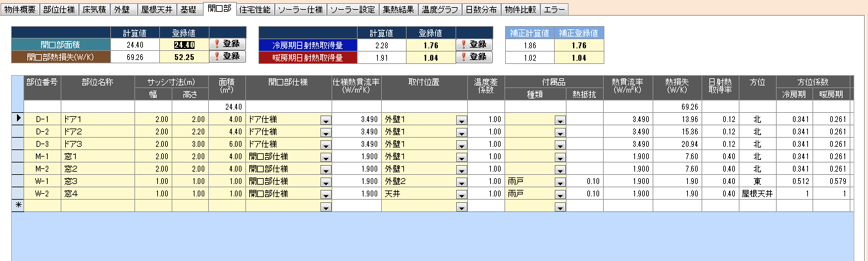868x261 pixels.
Task: Switch to the 物件概要 tab
Action: [x=20, y=10]
